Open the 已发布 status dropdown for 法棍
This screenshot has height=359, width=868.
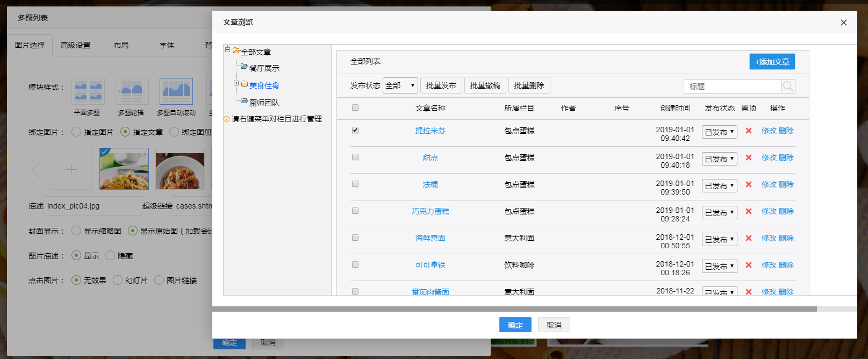coord(720,185)
